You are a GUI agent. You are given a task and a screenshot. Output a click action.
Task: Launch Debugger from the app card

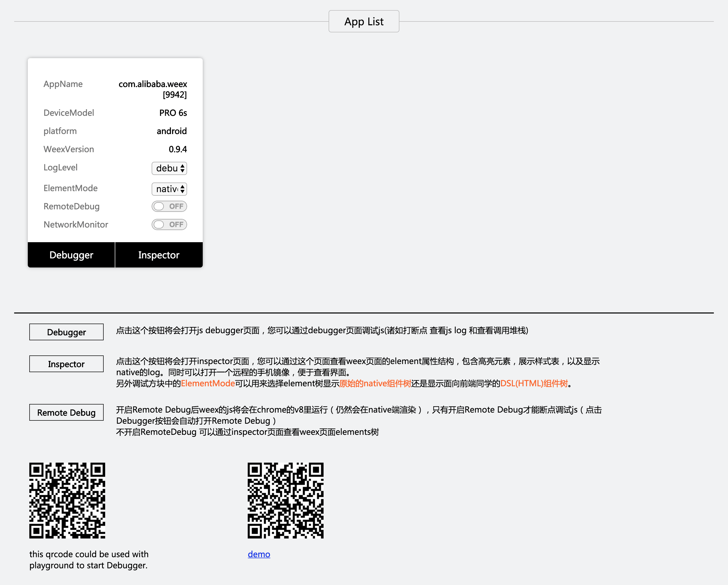click(x=71, y=255)
